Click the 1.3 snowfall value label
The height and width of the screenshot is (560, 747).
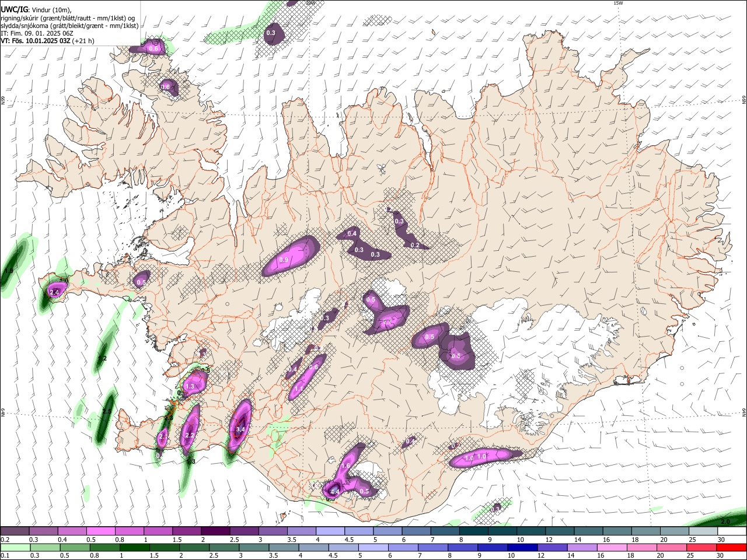click(x=190, y=386)
